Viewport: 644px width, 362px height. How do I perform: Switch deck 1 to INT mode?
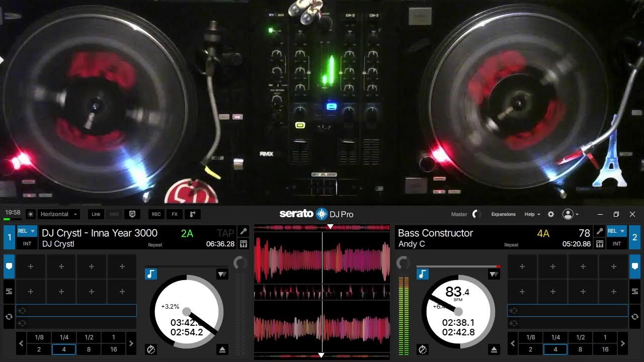(x=27, y=244)
